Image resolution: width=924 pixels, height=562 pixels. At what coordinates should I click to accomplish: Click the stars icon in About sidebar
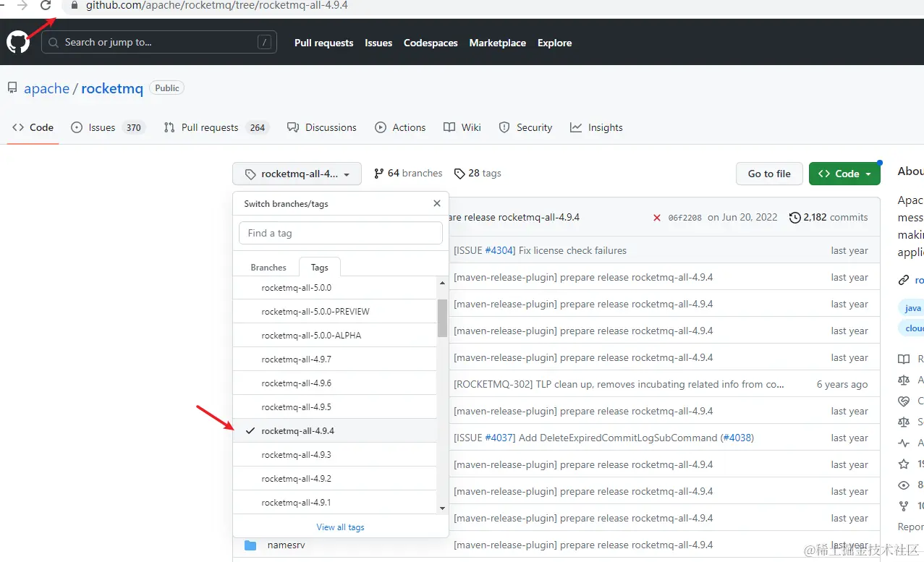coord(903,464)
